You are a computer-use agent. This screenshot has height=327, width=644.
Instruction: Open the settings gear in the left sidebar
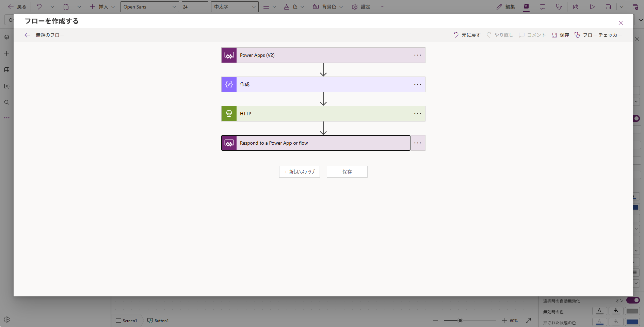(x=7, y=320)
